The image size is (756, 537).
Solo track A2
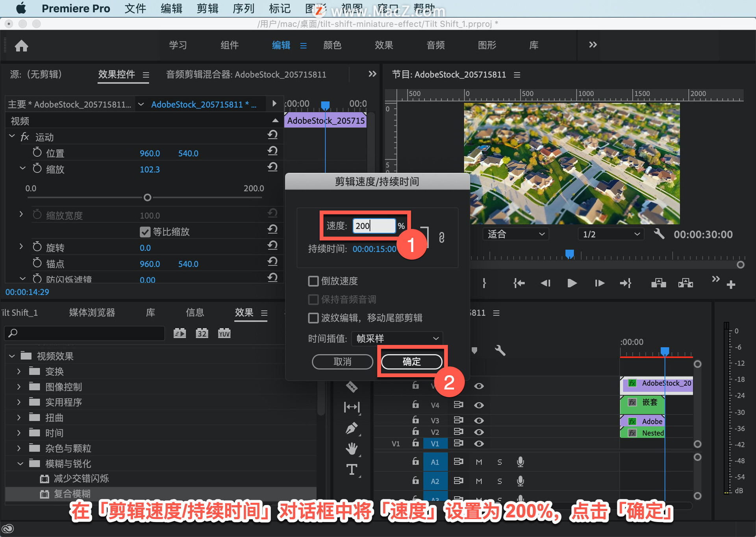click(499, 481)
